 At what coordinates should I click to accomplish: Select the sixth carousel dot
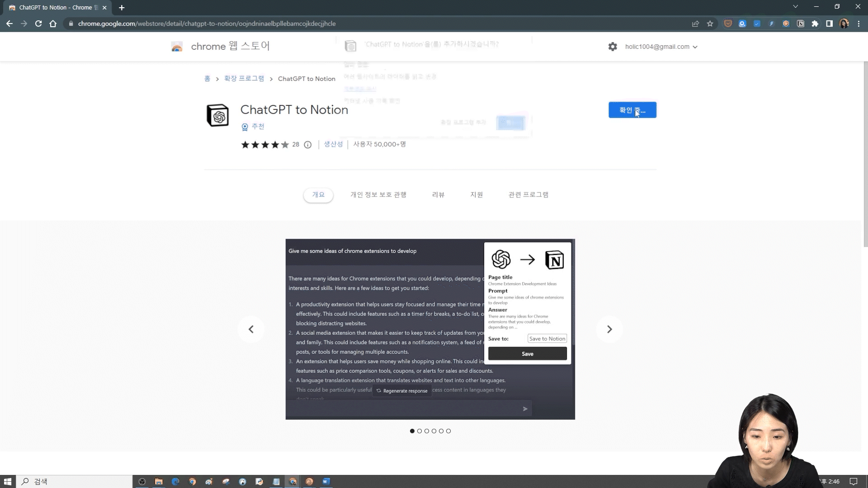(448, 431)
